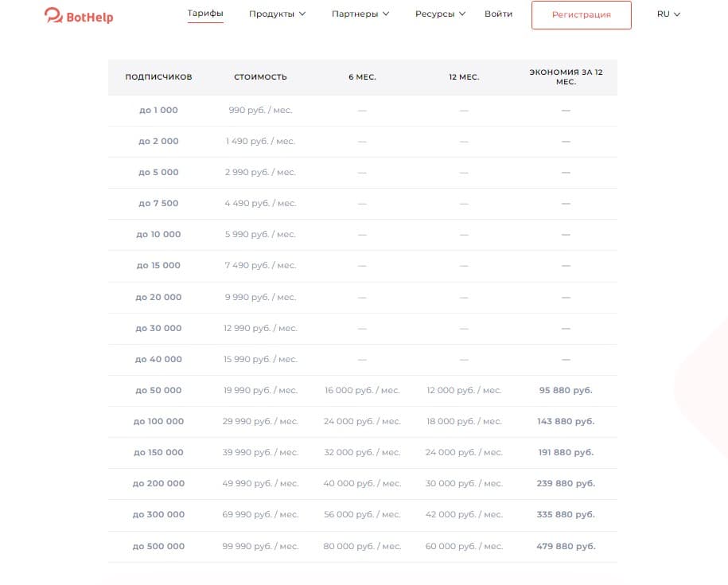This screenshot has height=585, width=728.
Task: Click the '191 880 руб.' savings value
Action: tap(566, 453)
